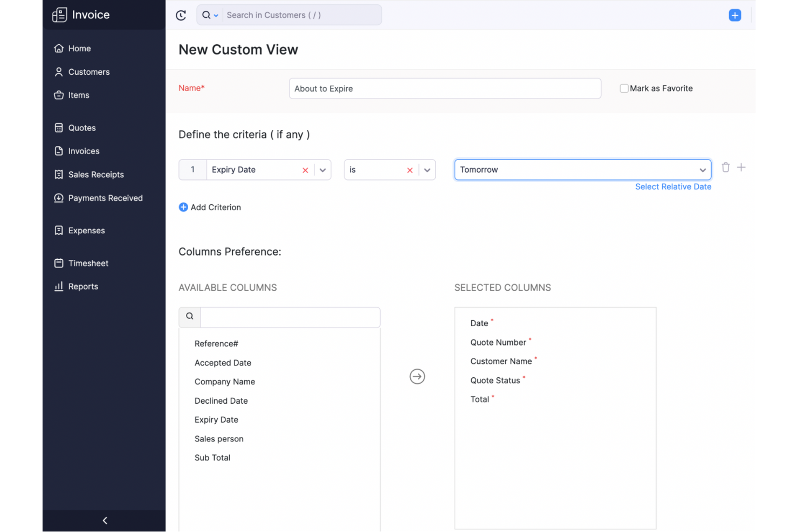Click the Invoices document icon
The height and width of the screenshot is (532, 798).
[59, 151]
